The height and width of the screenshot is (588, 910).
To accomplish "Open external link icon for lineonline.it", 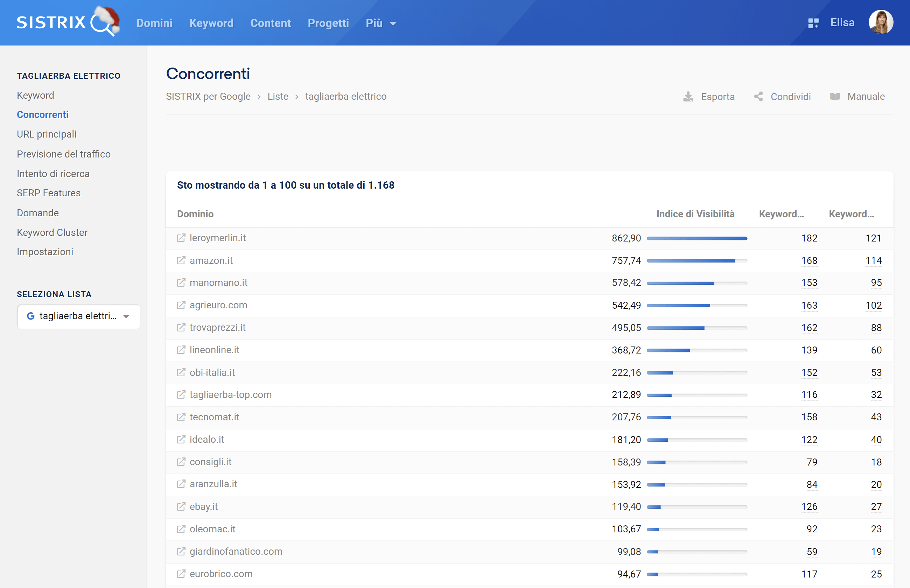I will point(181,350).
